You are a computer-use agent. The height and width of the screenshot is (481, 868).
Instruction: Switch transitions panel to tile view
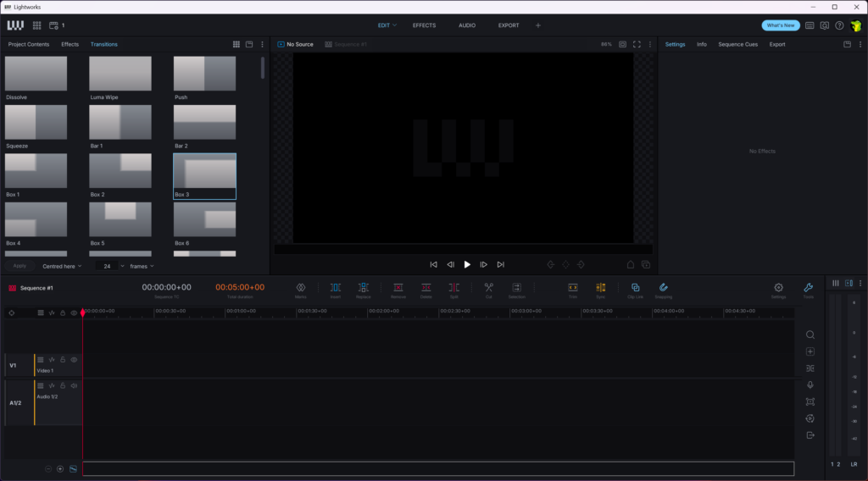[236, 44]
